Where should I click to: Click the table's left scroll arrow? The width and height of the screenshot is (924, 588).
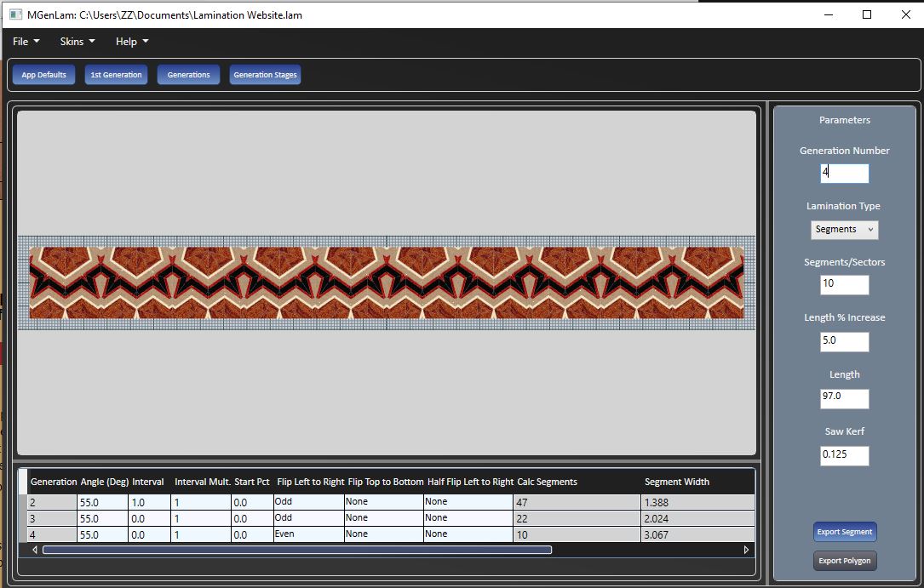[35, 550]
